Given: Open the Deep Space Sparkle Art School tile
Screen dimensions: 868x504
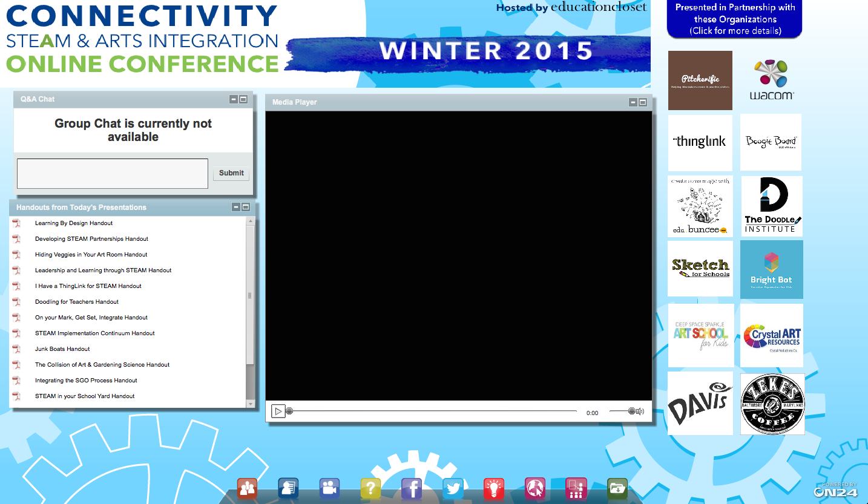Looking at the screenshot, I should point(701,335).
